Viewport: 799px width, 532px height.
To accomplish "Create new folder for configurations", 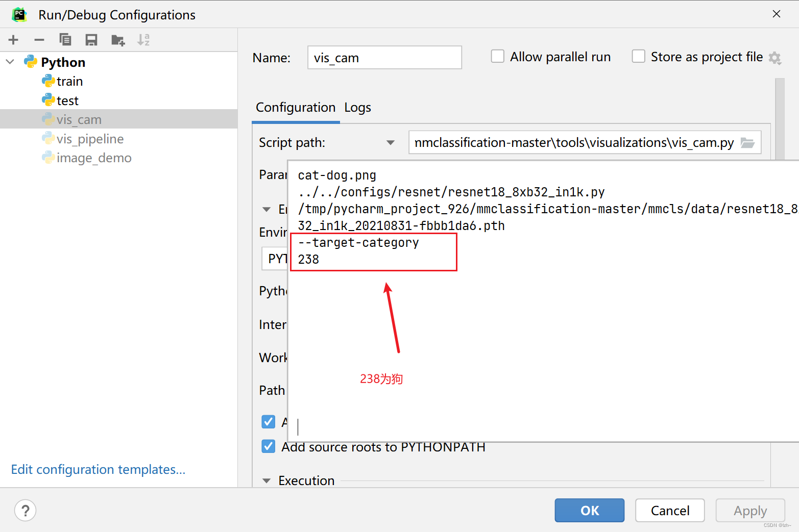I will click(118, 40).
